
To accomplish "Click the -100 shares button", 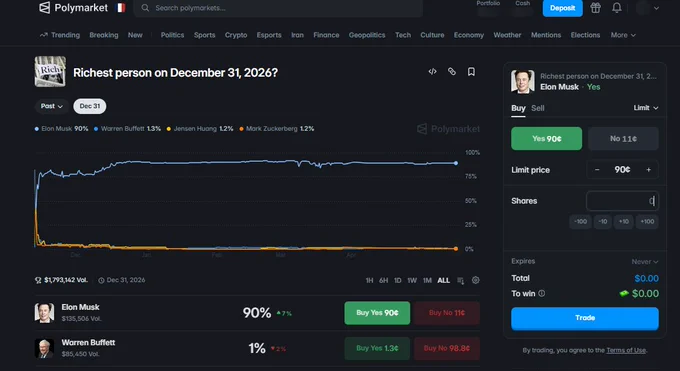I will (x=580, y=222).
